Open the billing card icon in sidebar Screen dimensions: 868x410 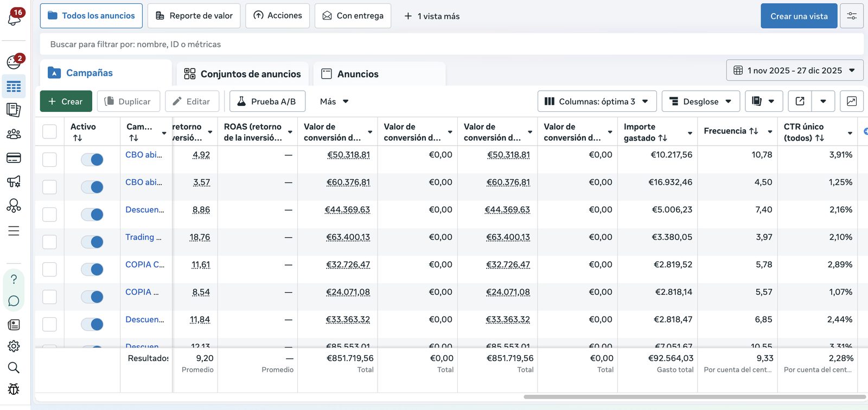14,158
